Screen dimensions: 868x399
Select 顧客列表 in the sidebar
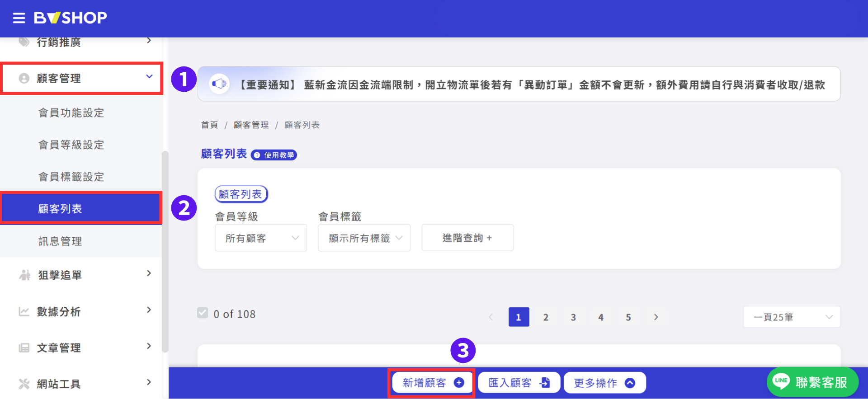pyautogui.click(x=81, y=208)
